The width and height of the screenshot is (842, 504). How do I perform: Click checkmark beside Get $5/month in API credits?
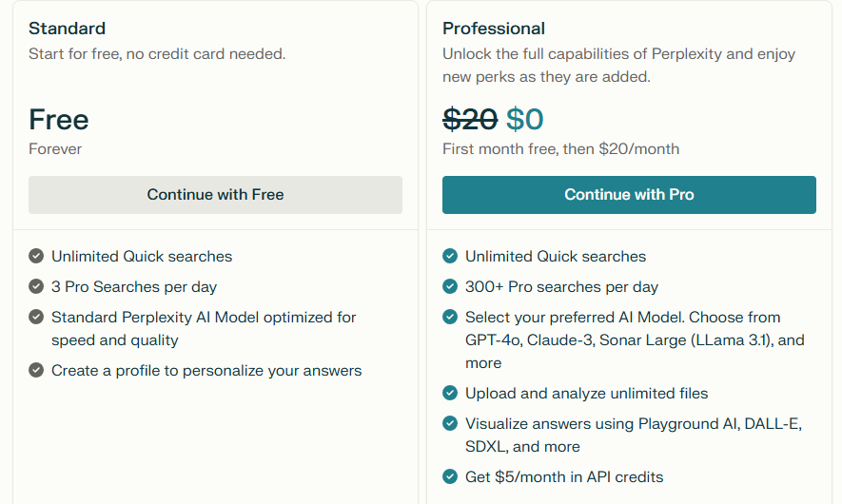click(450, 476)
